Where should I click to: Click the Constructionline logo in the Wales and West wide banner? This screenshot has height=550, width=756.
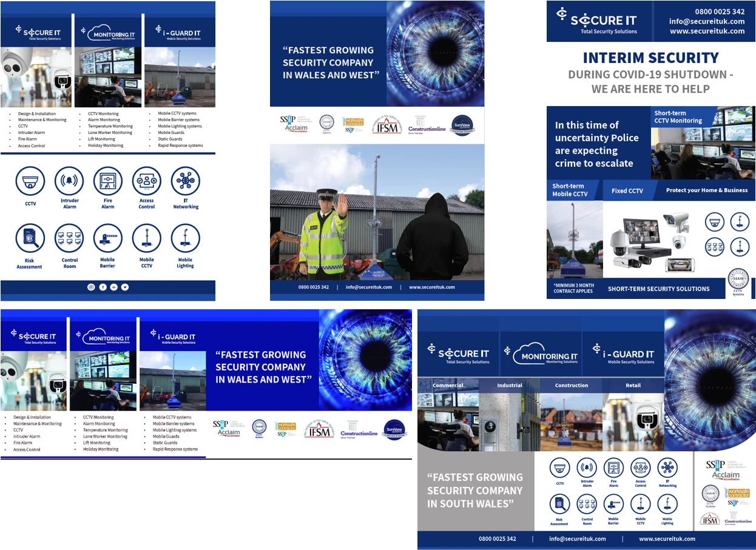359,429
